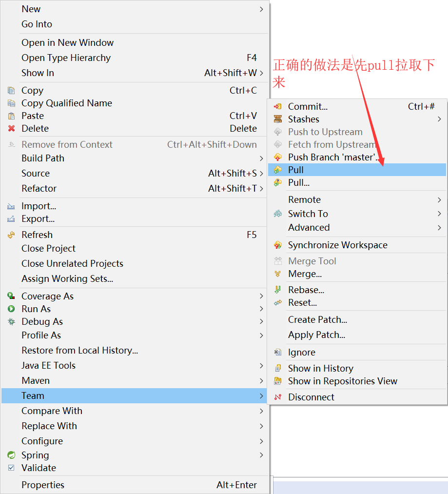Open Replace With menu entry

coord(135,426)
